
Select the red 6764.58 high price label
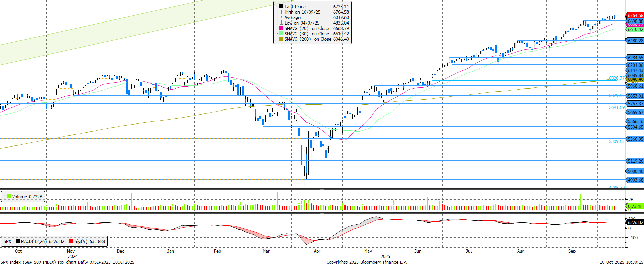tap(635, 15)
